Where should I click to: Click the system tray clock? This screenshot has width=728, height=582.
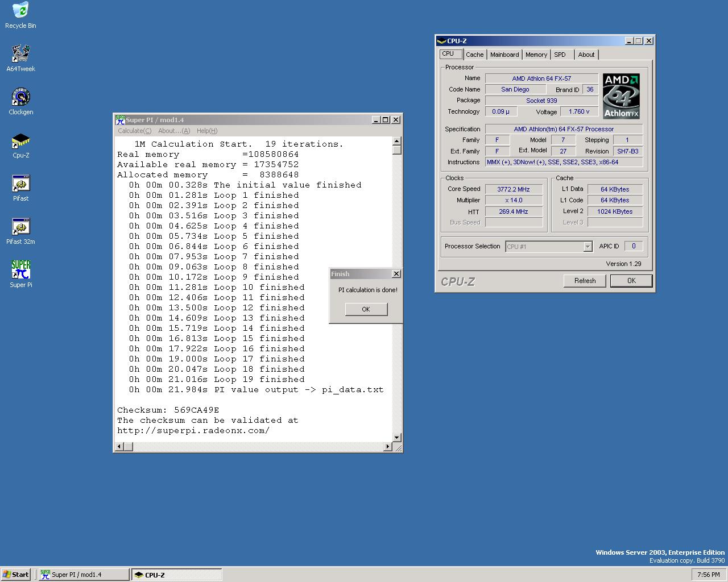708,575
